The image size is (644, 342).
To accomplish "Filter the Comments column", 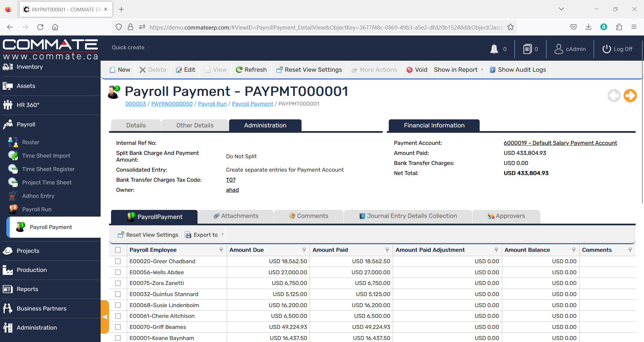I will point(630,250).
